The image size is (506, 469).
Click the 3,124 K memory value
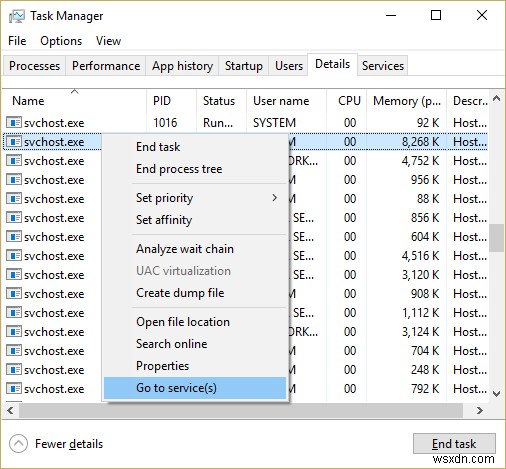420,332
